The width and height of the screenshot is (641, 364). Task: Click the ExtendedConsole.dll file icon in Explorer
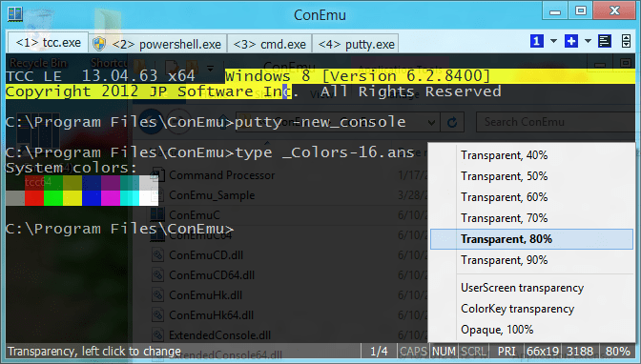[x=157, y=335]
